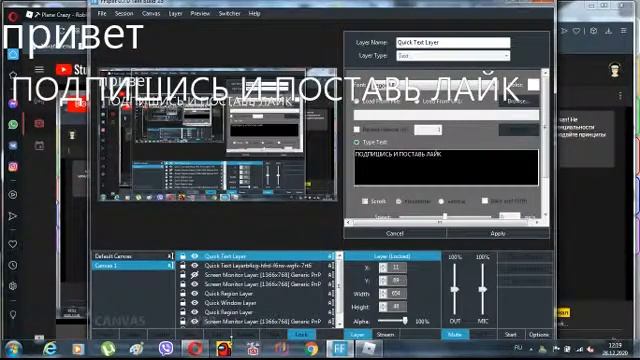Click the lightbulb icon in Opera sidebar

pyautogui.click(x=13, y=315)
